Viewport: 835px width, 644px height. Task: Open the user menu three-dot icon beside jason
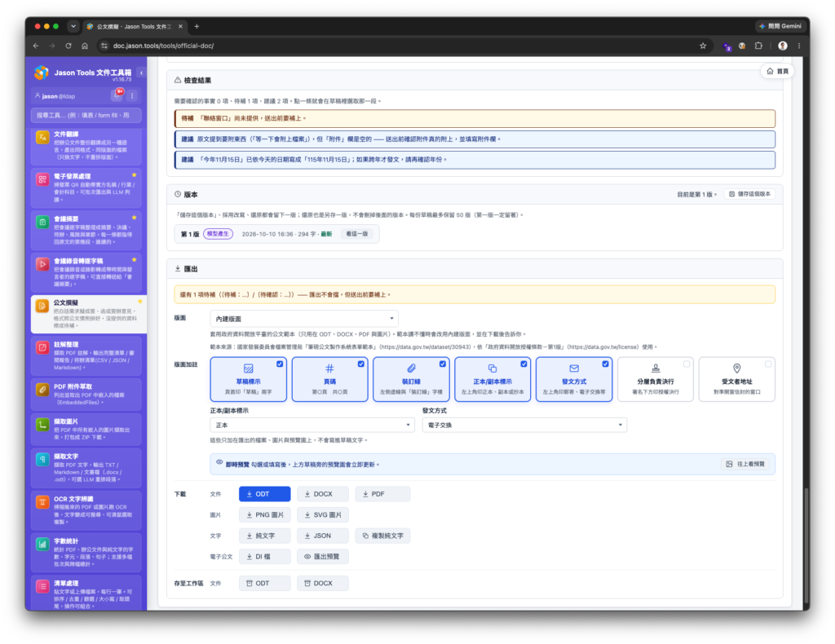click(x=132, y=96)
